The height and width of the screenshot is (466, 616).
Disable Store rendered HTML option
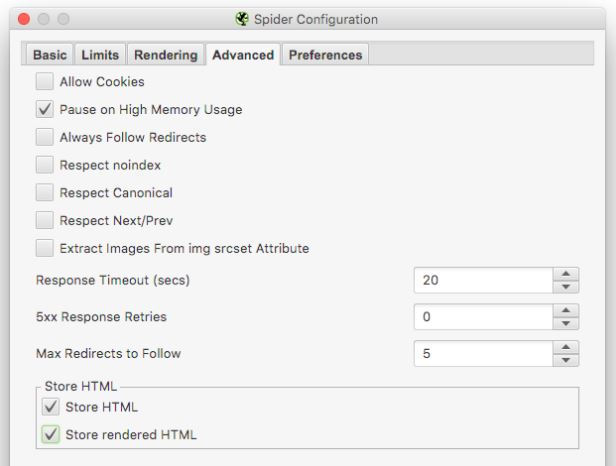tap(51, 435)
